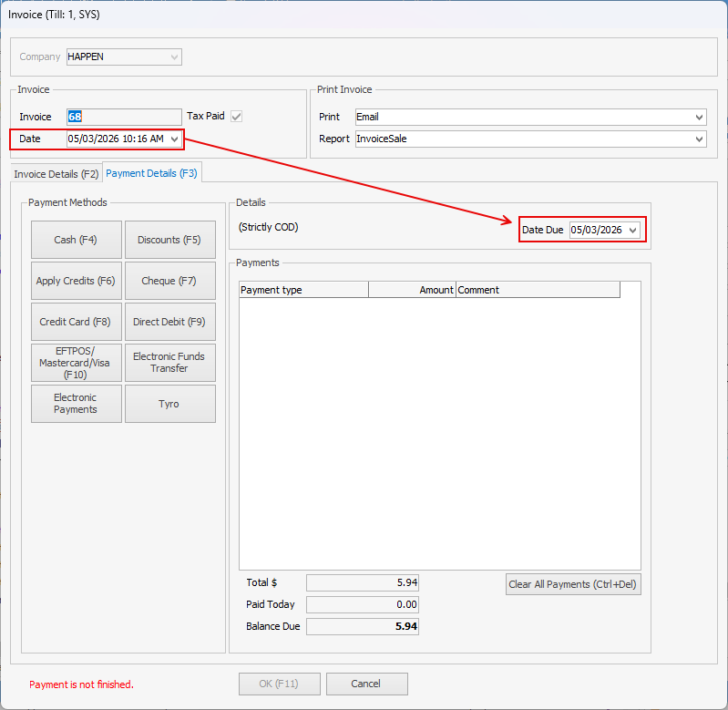Viewport: 728px width, 710px height.
Task: Select the Payment Details (F3) tab
Action: coord(152,173)
